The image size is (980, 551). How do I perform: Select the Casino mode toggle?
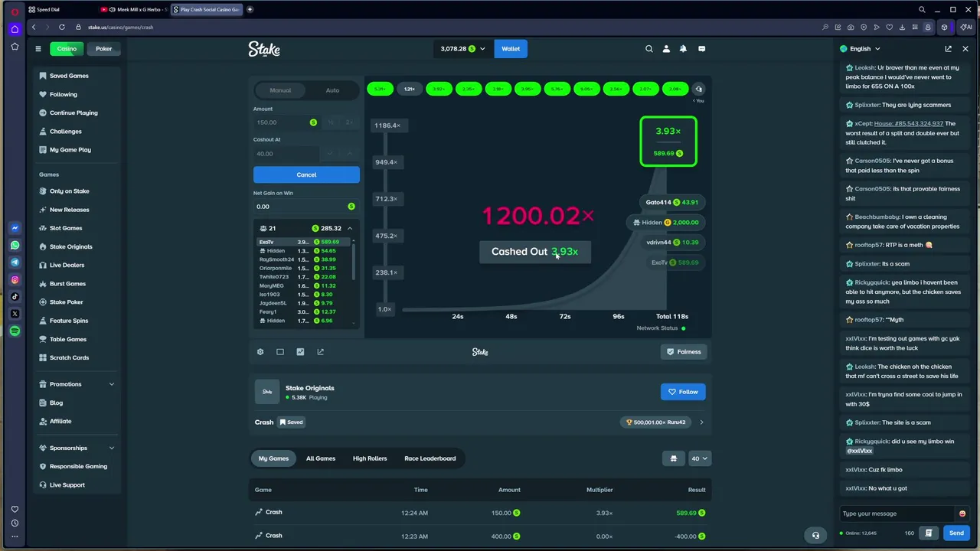click(x=67, y=49)
